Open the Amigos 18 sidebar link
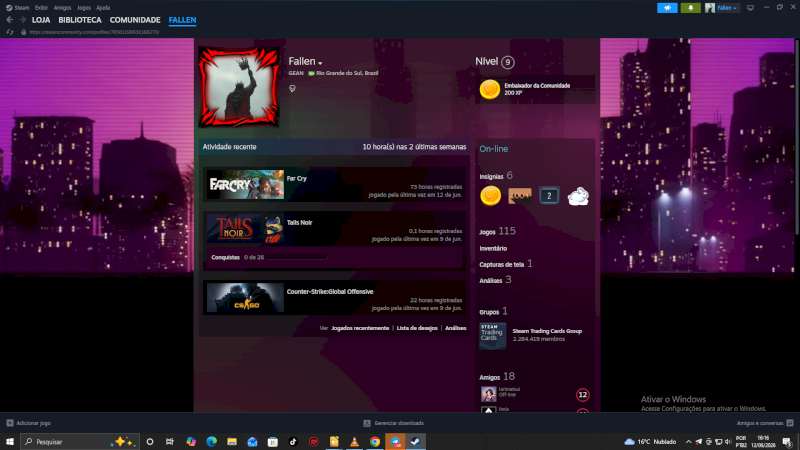800x450 pixels. point(497,377)
